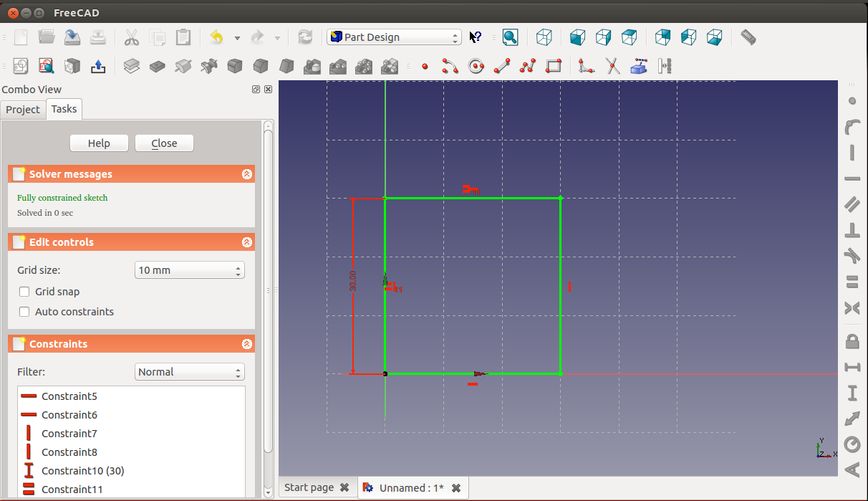Screen dimensions: 868x501
Task: Collapse the Solver messages section
Action: coord(246,174)
